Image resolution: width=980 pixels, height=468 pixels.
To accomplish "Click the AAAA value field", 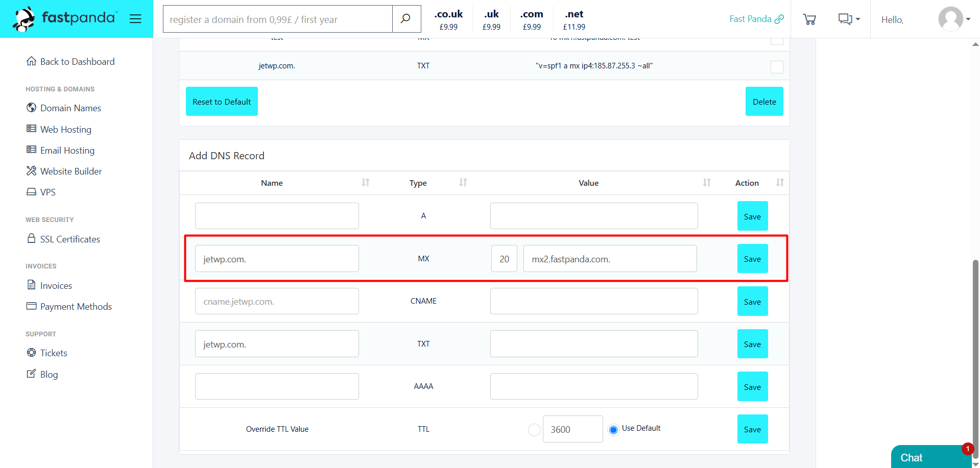I will click(x=594, y=386).
